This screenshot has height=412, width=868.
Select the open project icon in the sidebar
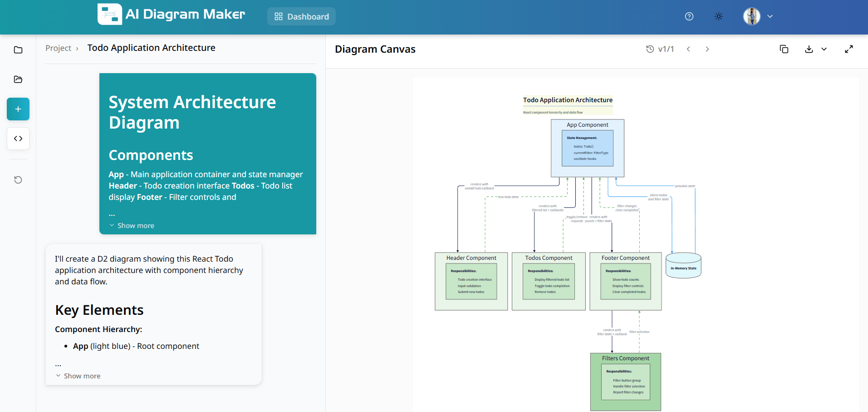(18, 79)
